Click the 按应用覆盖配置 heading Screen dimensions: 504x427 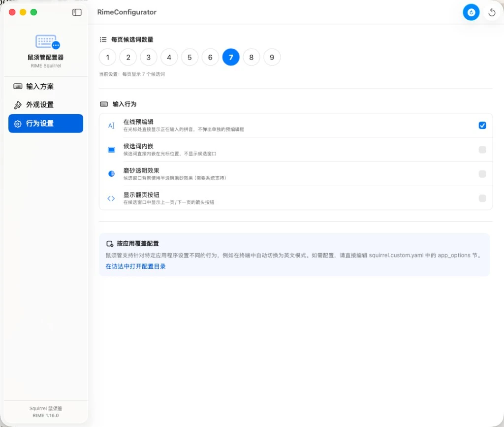click(138, 243)
